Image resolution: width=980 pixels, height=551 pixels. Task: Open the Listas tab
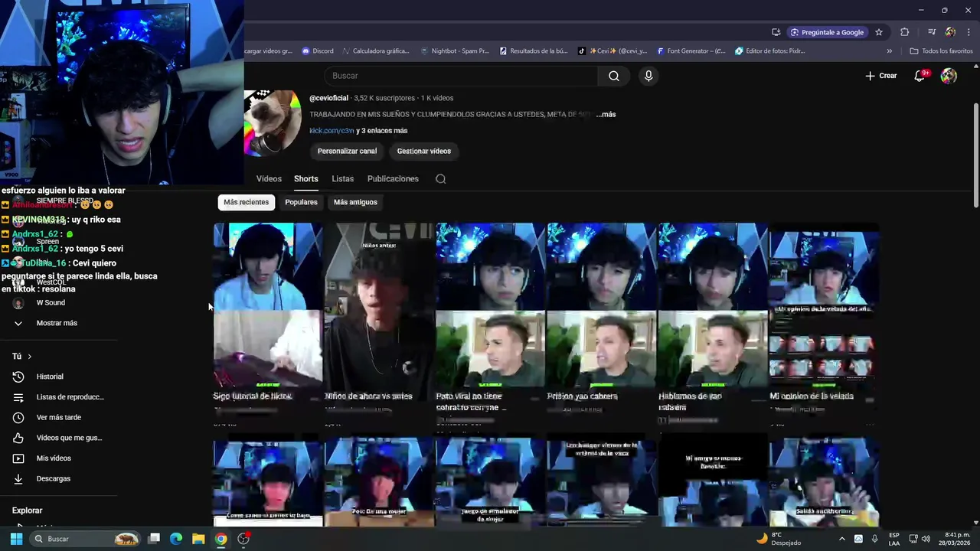click(x=342, y=179)
